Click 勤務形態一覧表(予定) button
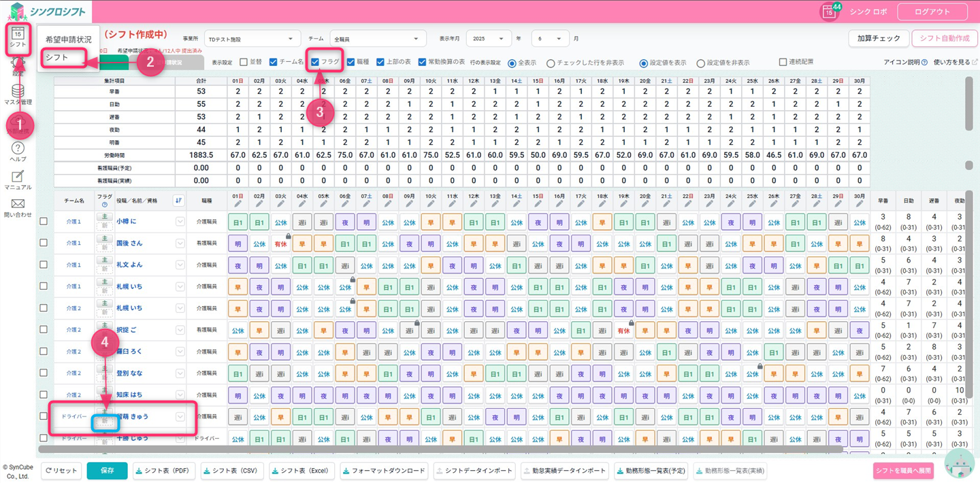 (652, 471)
